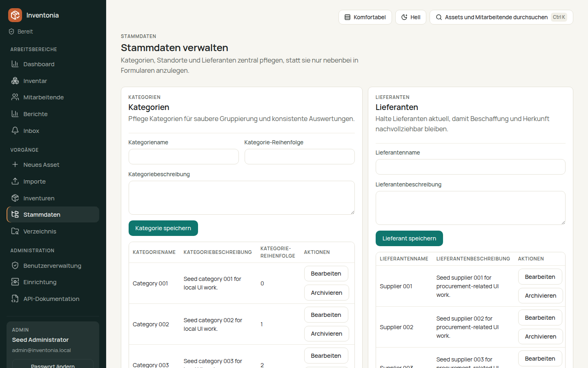Image resolution: width=588 pixels, height=368 pixels.
Task: Click the Inventuren package icon
Action: point(15,198)
